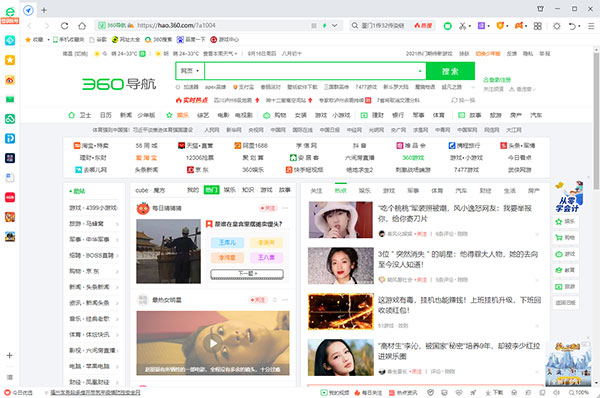This screenshot has height=398, width=600.
Task: Click the green 搜索 search button
Action: click(x=450, y=71)
